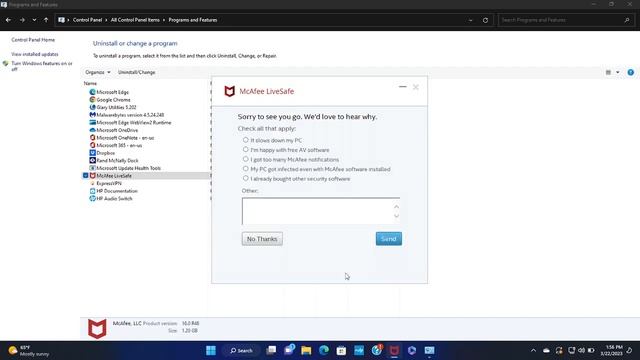Click Uninstall/Change in the toolbar

click(136, 72)
